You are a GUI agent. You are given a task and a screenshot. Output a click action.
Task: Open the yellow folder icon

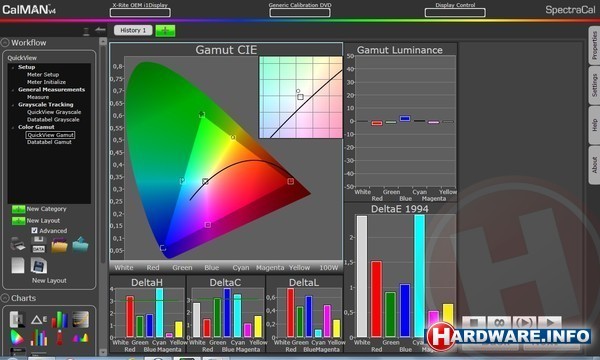tap(59, 245)
